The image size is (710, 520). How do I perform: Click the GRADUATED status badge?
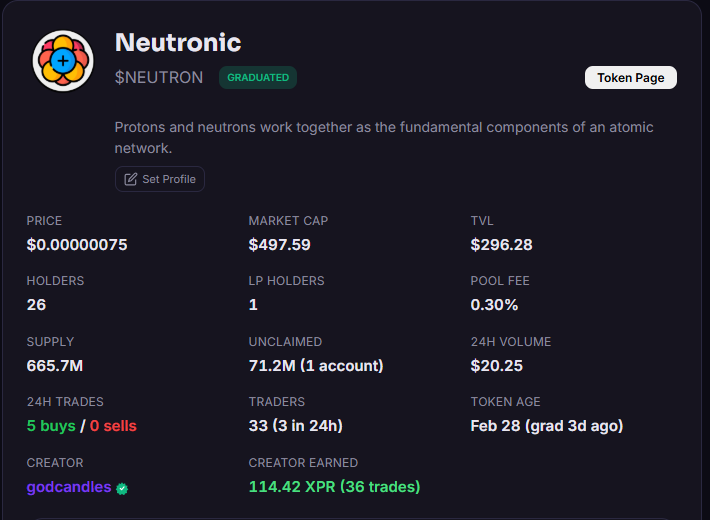pos(258,77)
